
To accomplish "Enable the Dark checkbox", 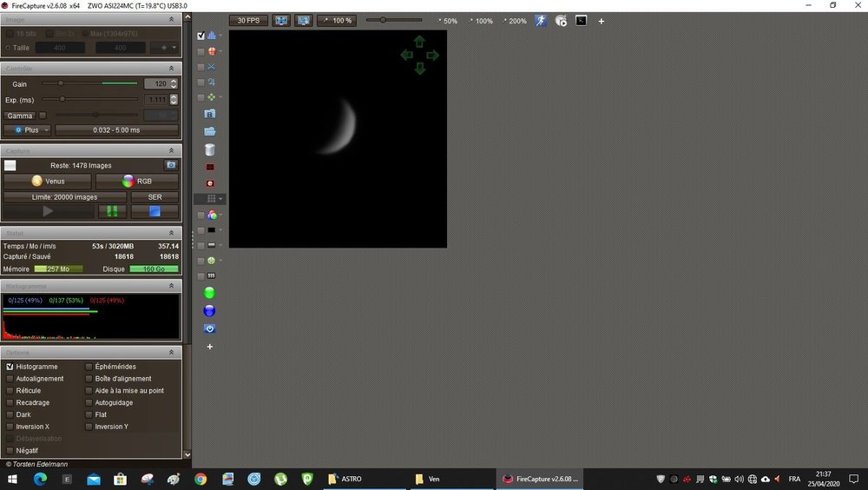I will pyautogui.click(x=10, y=414).
